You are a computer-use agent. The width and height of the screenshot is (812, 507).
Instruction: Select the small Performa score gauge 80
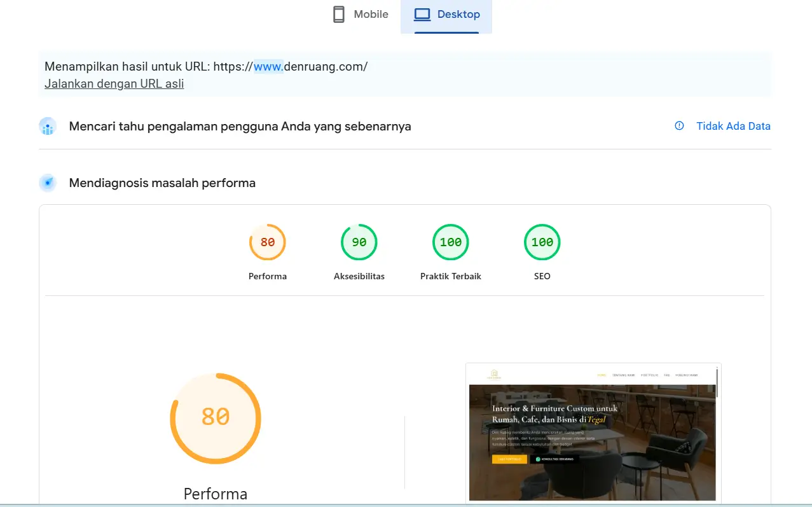pyautogui.click(x=268, y=242)
